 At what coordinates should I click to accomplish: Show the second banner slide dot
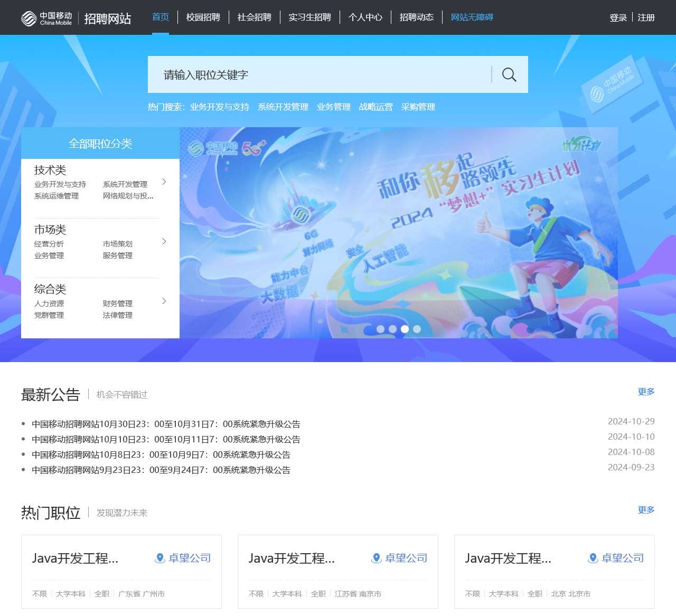pyautogui.click(x=392, y=329)
